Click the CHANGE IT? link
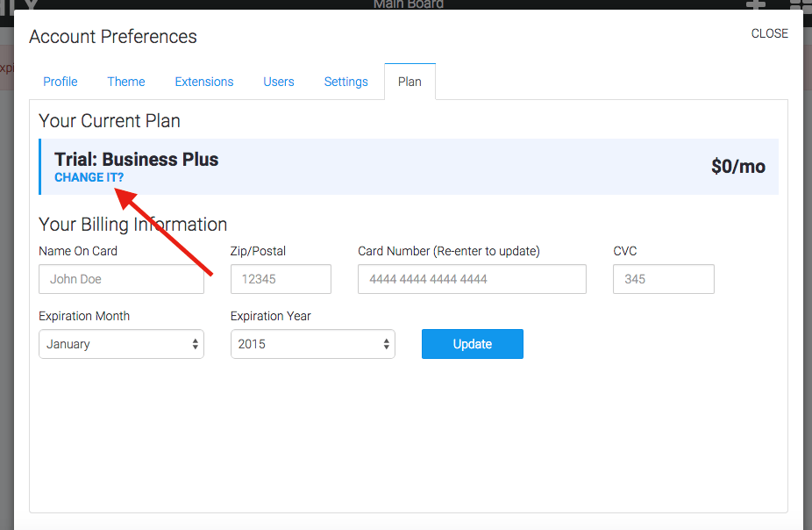 89,177
